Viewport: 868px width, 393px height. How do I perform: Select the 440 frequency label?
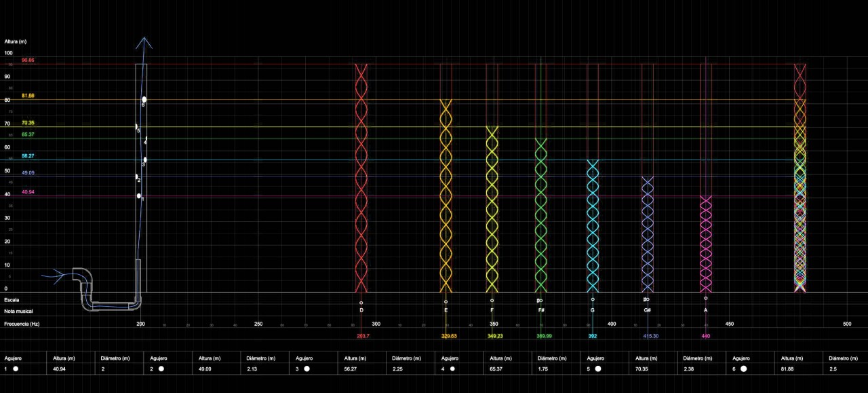pyautogui.click(x=706, y=336)
